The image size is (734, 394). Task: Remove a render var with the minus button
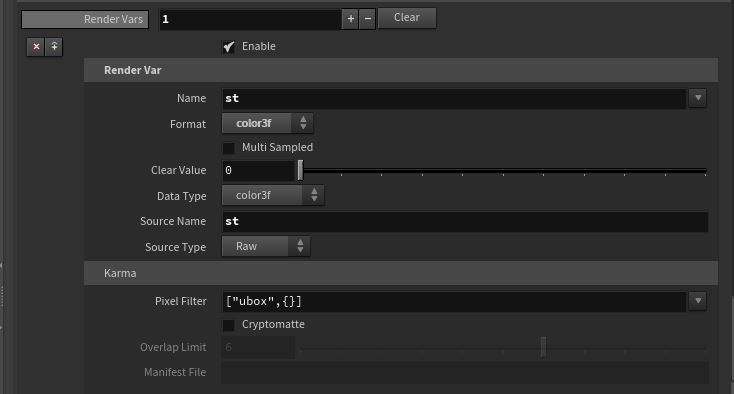pos(367,19)
